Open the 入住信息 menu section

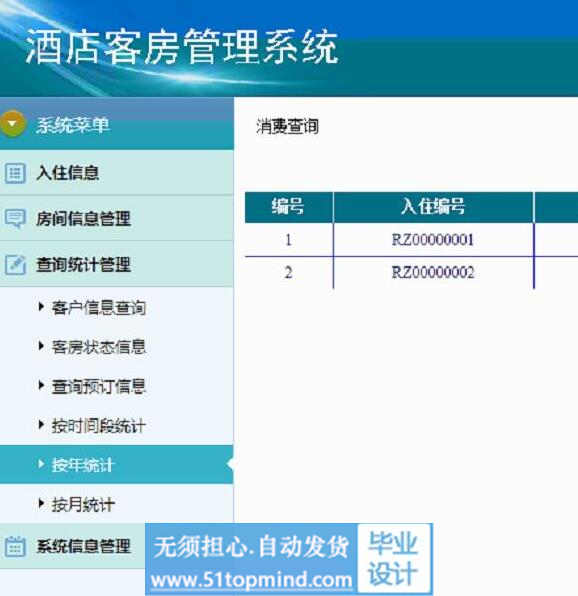coord(117,173)
